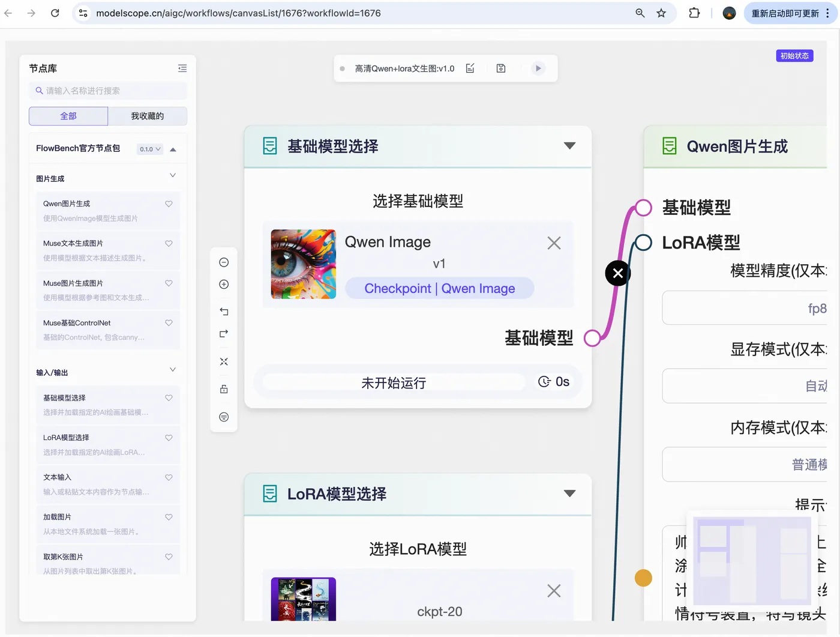Viewport: 840px width, 637px height.
Task: Collapse the 图片生成 section
Action: tap(173, 175)
